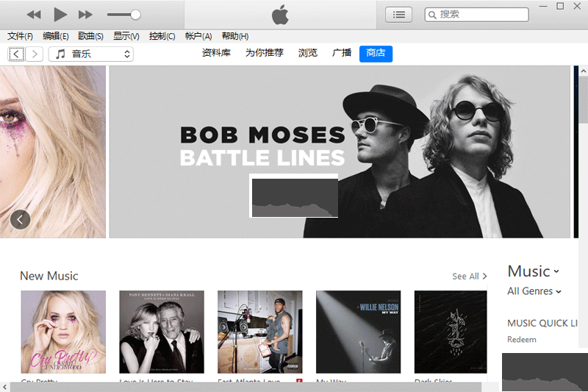Click the Redeem quick link
588x392 pixels.
coord(522,340)
